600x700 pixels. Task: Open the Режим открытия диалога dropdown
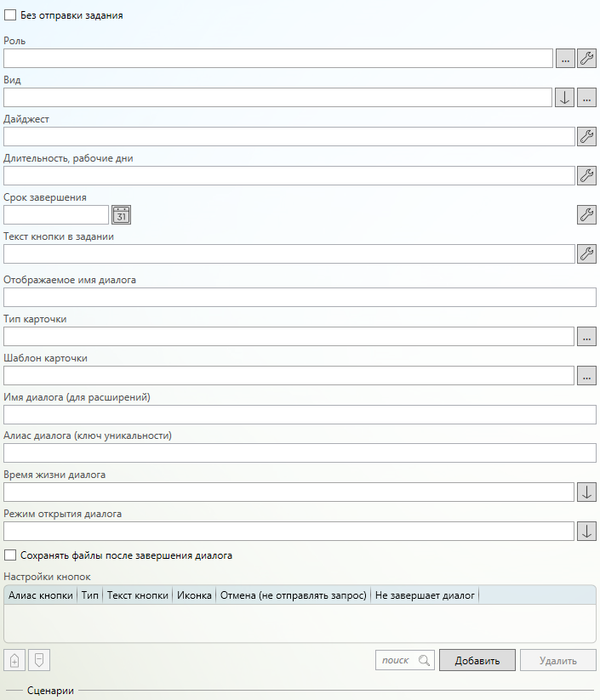pos(586,531)
